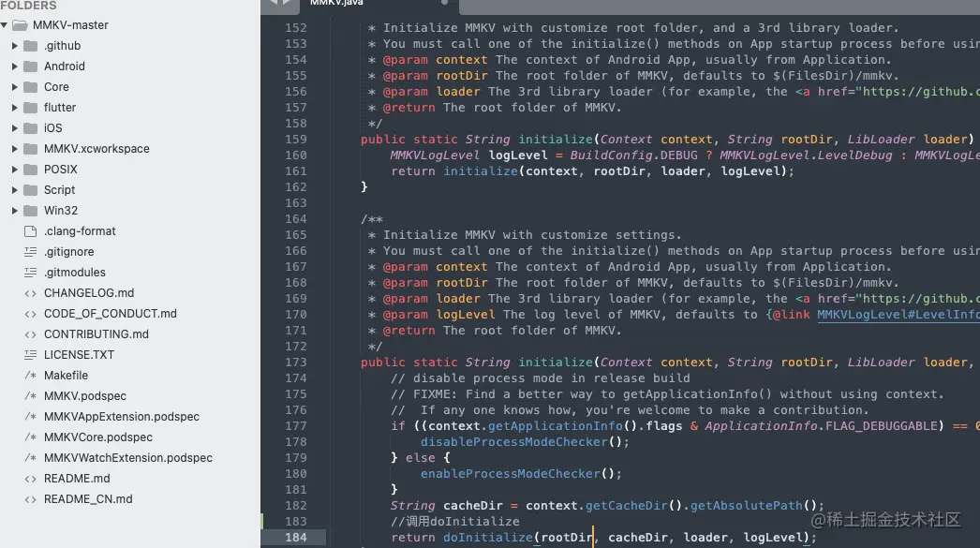Click the CODE_OF_CONDUCT.md markup icon
The width and height of the screenshot is (980, 548).
[31, 314]
